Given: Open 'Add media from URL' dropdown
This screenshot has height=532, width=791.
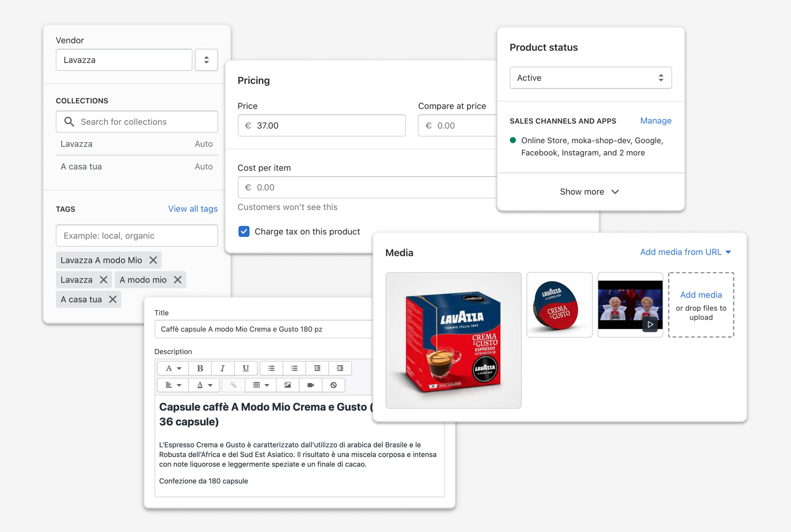Looking at the screenshot, I should (x=685, y=252).
